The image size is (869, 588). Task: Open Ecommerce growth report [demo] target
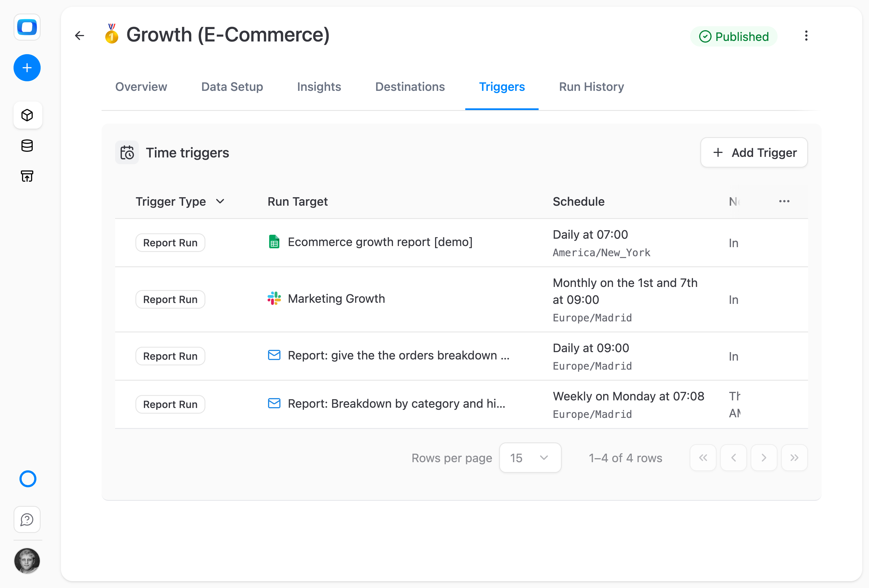(x=380, y=242)
